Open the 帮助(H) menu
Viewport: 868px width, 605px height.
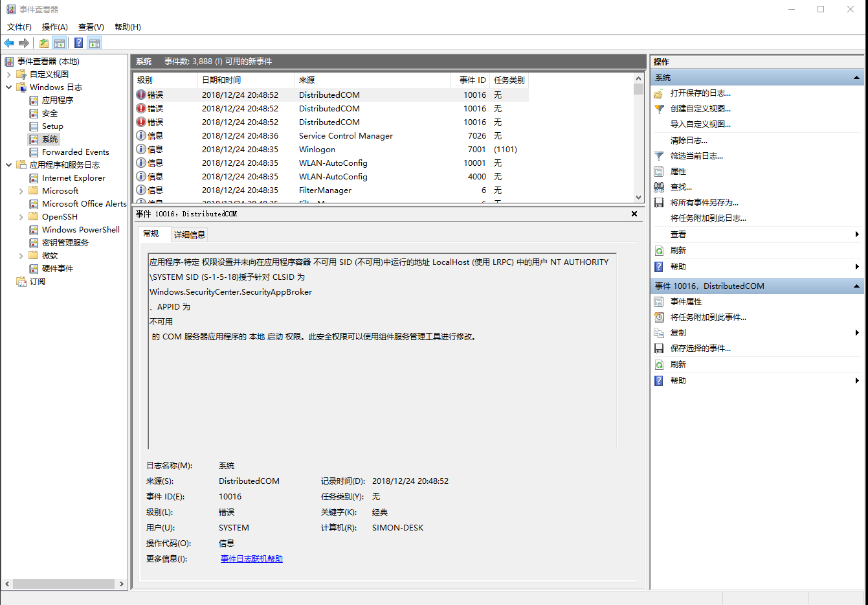(128, 27)
